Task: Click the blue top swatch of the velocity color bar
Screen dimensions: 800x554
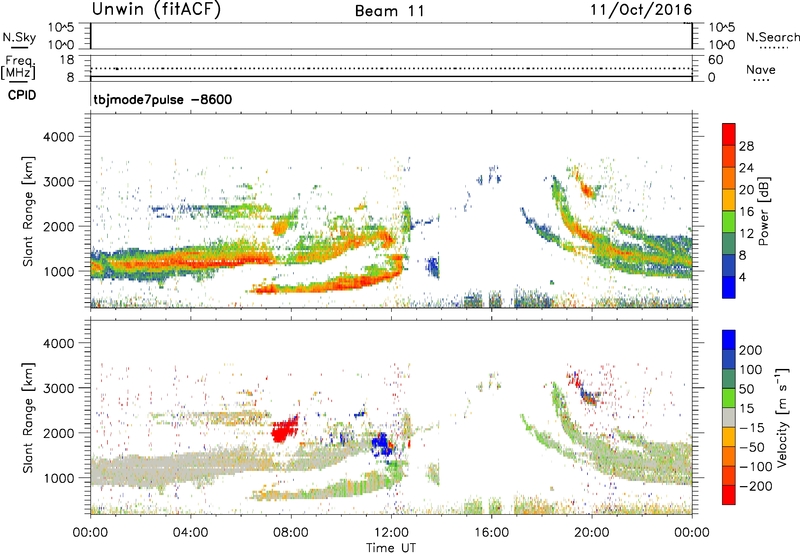Action: click(729, 340)
